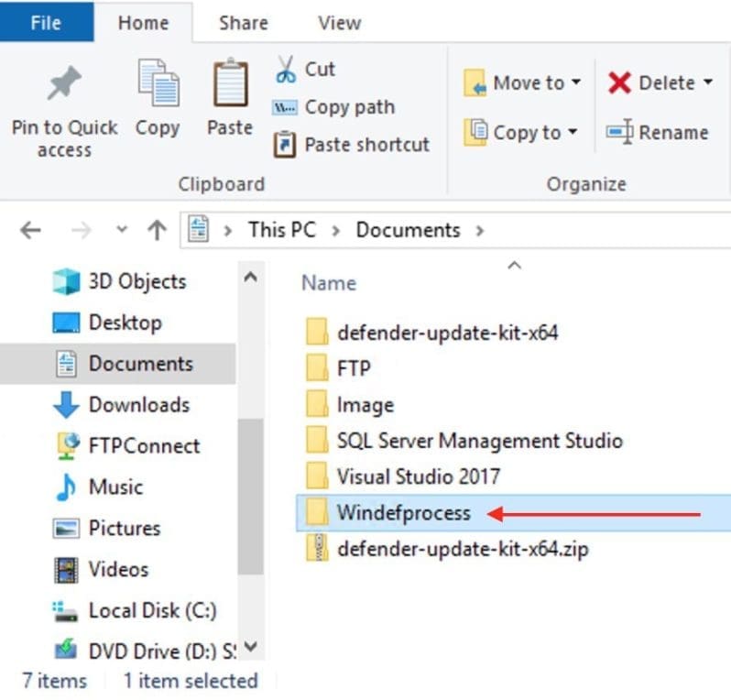Screen dimensions: 731x700
Task: Click the Copy path icon
Action: coord(286,107)
